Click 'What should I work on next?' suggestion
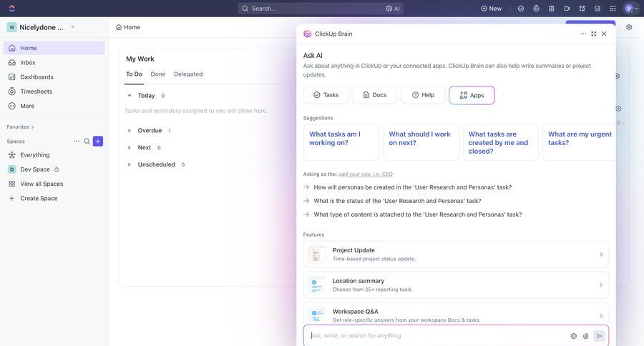 pyautogui.click(x=421, y=142)
